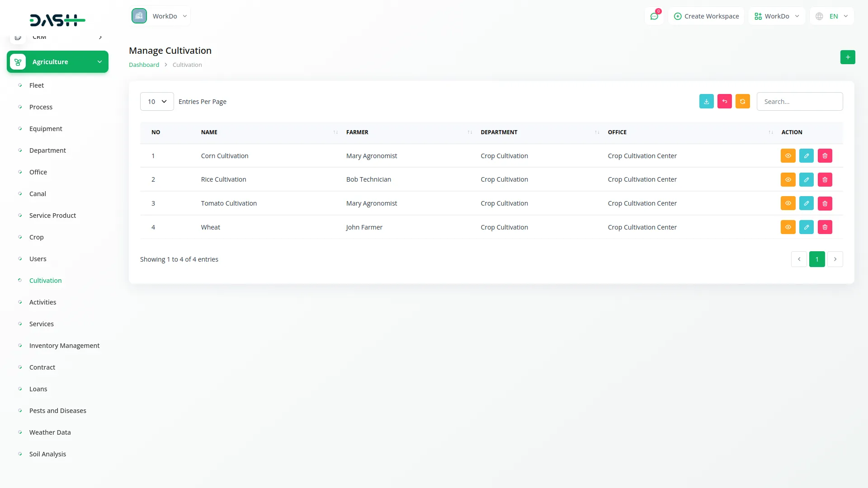Viewport: 868px width, 488px height.
Task: Edit the Corn Cultivation row
Action: (806, 156)
